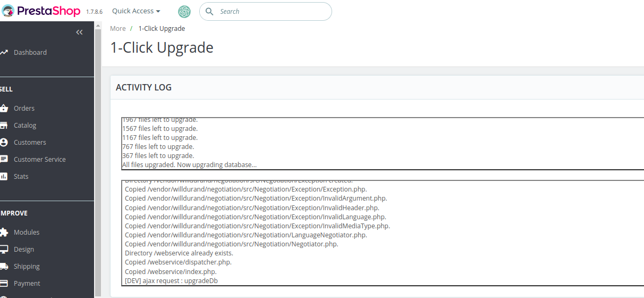This screenshot has width=644, height=298.
Task: Collapse the sidebar with double chevron icon
Action: click(79, 32)
